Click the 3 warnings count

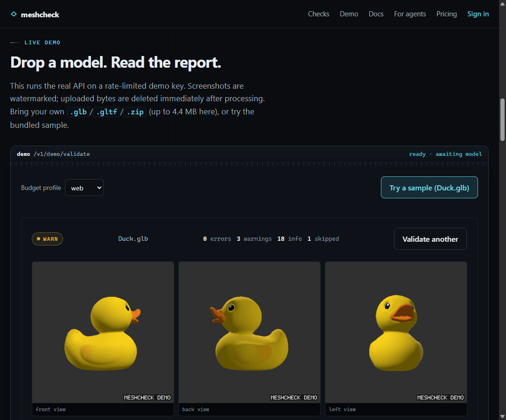click(254, 239)
